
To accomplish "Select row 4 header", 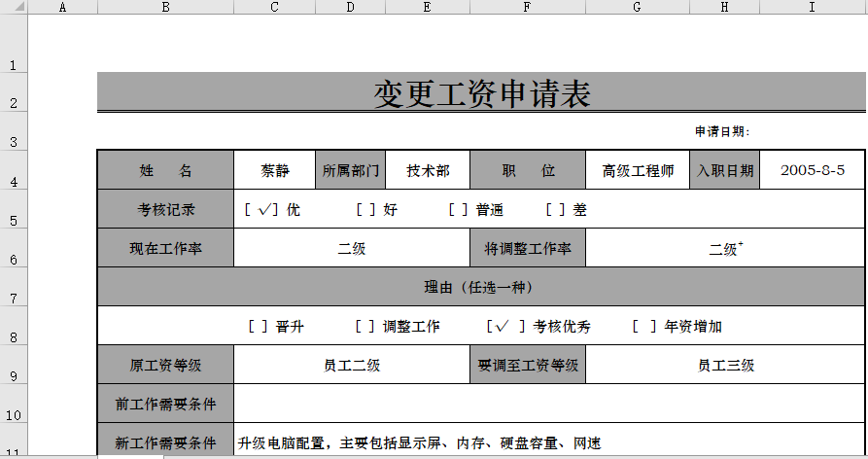I will click(14, 181).
